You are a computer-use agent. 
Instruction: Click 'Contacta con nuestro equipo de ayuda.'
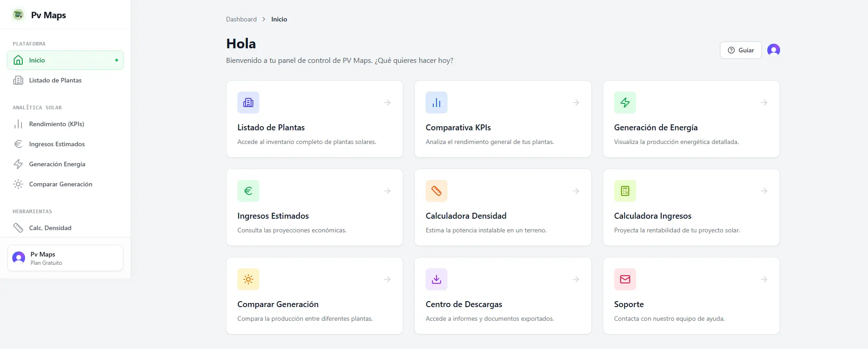point(669,318)
